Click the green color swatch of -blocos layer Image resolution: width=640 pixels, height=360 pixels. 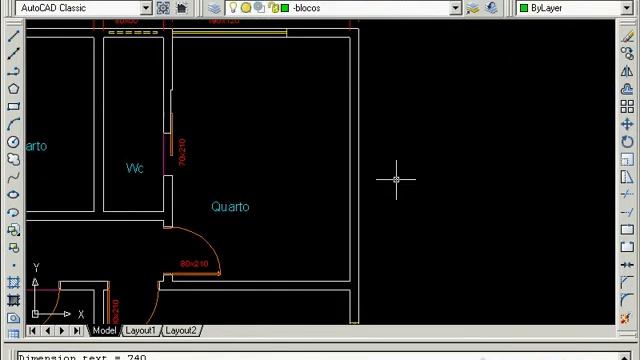[285, 8]
